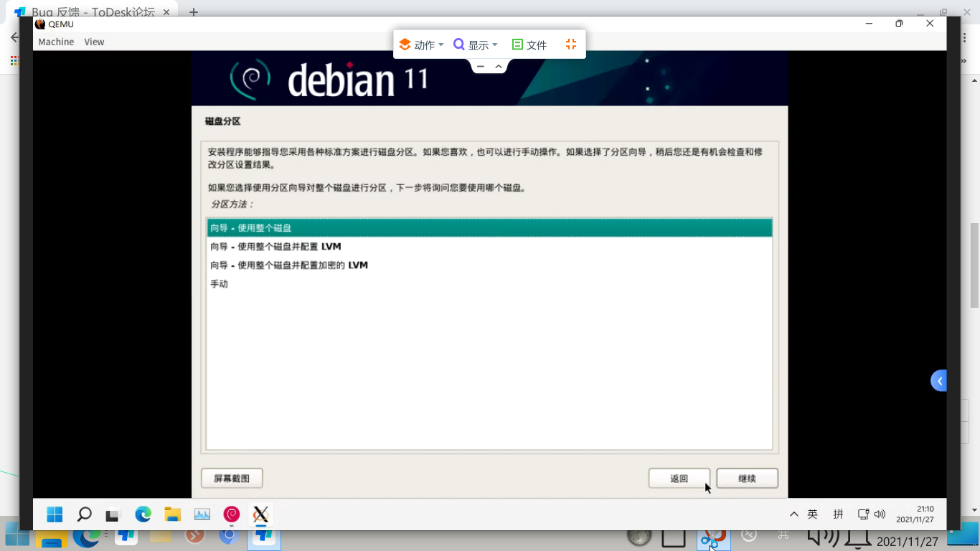This screenshot has height=551, width=980.
Task: Minimize the QEMU window
Action: click(869, 24)
